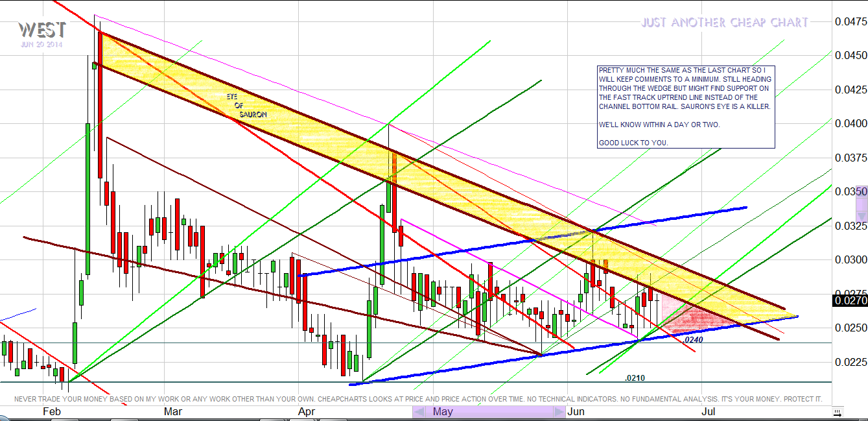Screen dimensions: 868x421
Task: Click the scroll-to-end icon at bottom right
Action: [x=838, y=412]
